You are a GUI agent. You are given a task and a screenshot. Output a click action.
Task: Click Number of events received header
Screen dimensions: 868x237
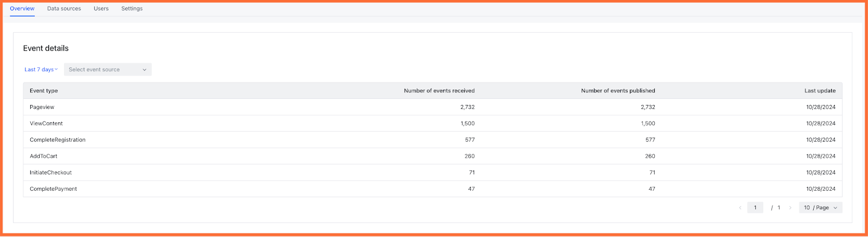[x=439, y=91]
